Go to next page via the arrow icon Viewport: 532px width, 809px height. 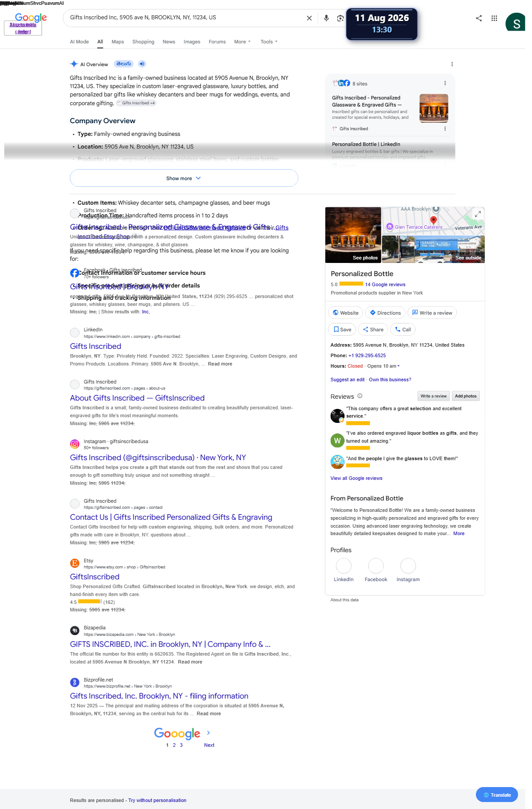(208, 732)
